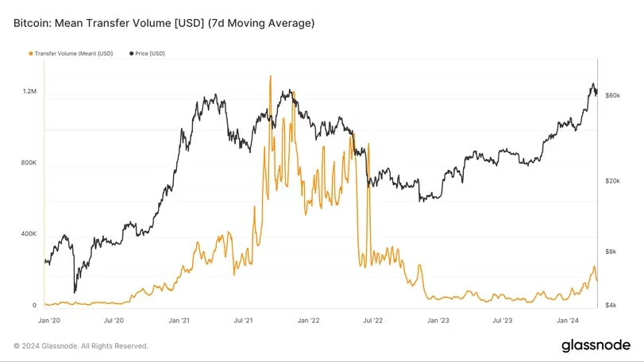Click the orange Transfer Volume legend dot
Screen dimensions: 644x362
30,53
